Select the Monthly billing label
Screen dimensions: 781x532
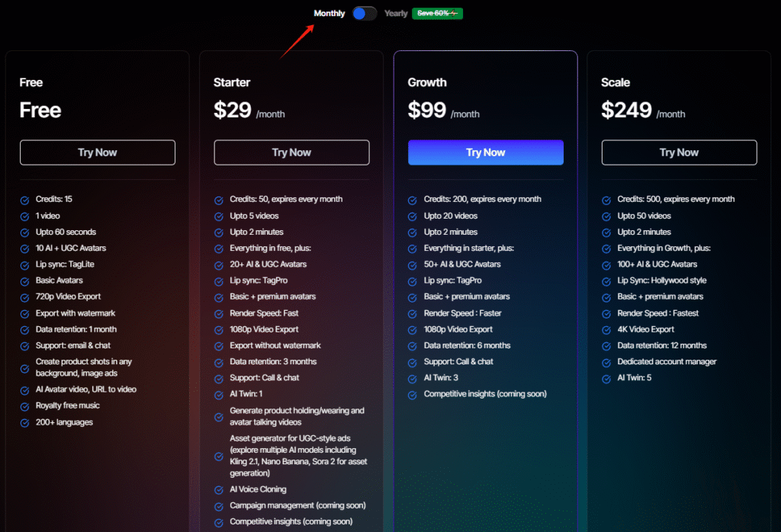click(328, 13)
